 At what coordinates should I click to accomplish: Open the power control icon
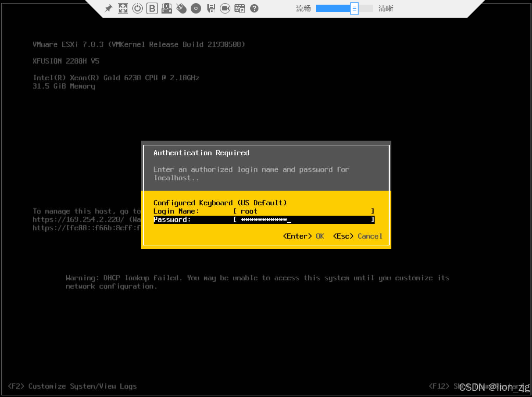138,8
